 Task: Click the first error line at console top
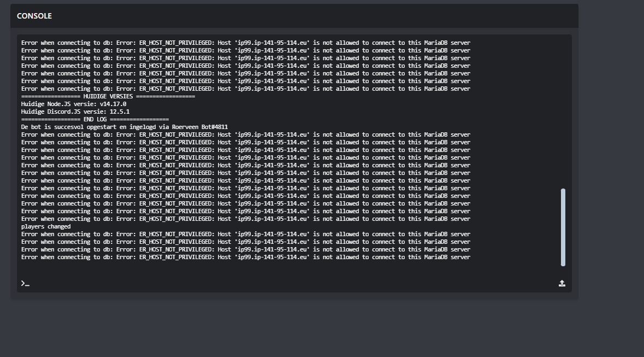tap(245, 43)
